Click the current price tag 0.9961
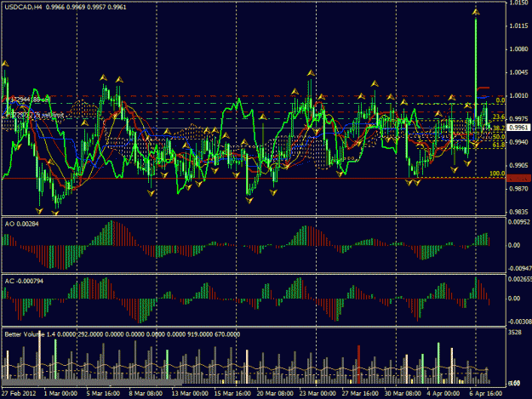This screenshot has width=532, height=399. click(x=518, y=128)
